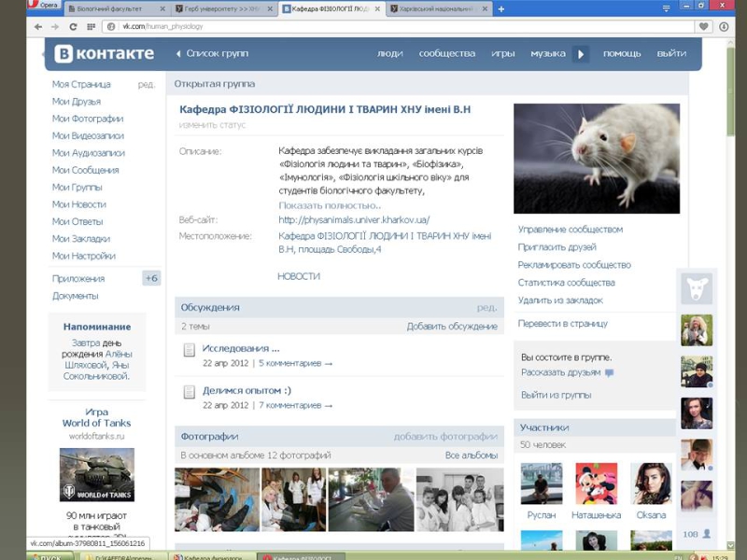
Task: Open Мои Группы
Action: pos(78,188)
